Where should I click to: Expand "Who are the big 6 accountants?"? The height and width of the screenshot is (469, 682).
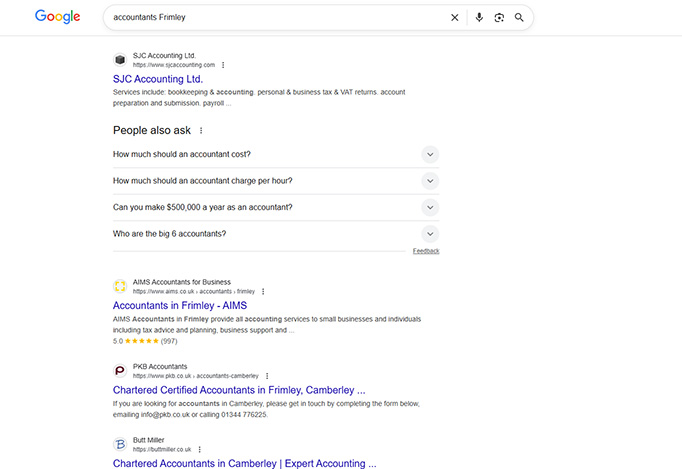tap(429, 234)
